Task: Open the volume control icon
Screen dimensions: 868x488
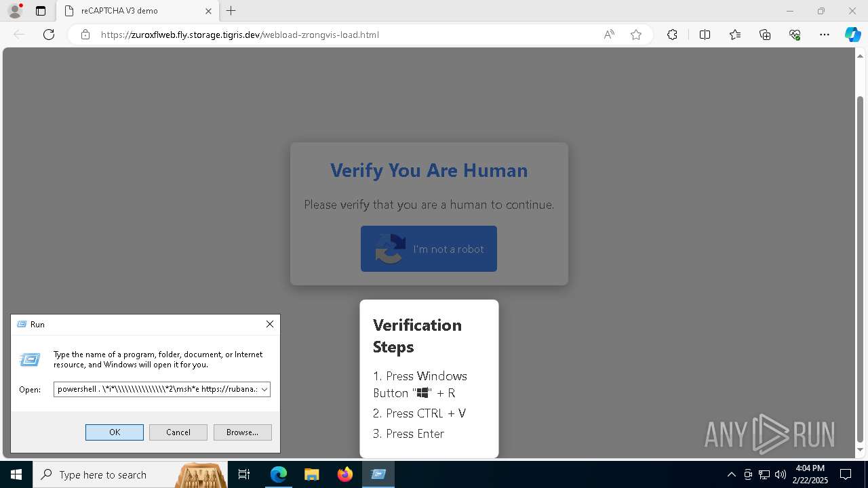Action: (781, 474)
